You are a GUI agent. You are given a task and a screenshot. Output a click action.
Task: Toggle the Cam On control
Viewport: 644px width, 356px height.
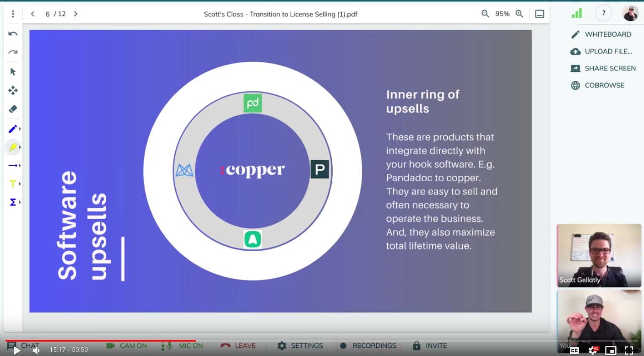(126, 345)
